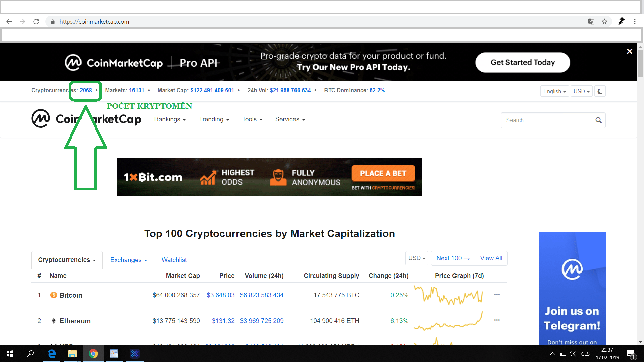Open the Windows Start menu
644x362 pixels.
point(10,354)
